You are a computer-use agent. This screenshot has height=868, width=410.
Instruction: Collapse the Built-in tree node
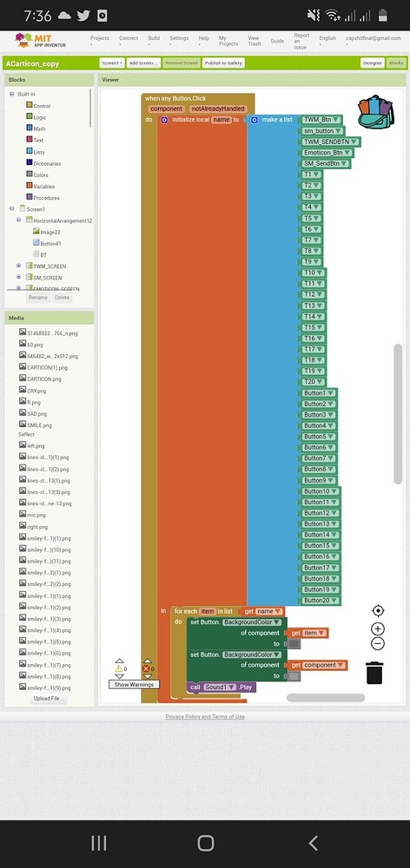(x=12, y=94)
